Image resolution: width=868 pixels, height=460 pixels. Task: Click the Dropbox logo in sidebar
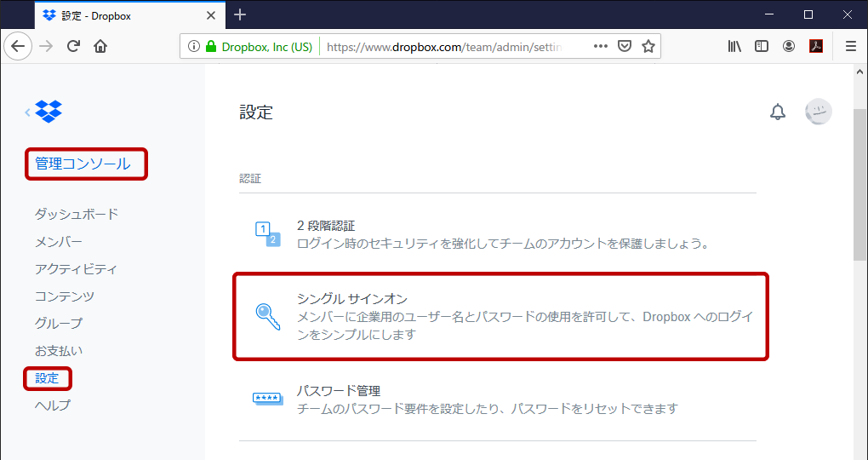[x=49, y=112]
